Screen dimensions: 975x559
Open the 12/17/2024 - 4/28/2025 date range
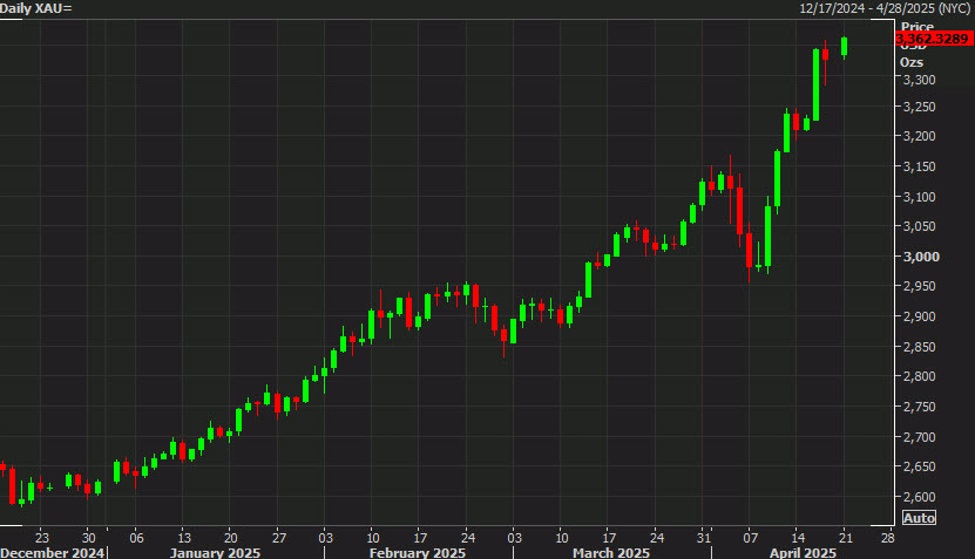coord(885,8)
